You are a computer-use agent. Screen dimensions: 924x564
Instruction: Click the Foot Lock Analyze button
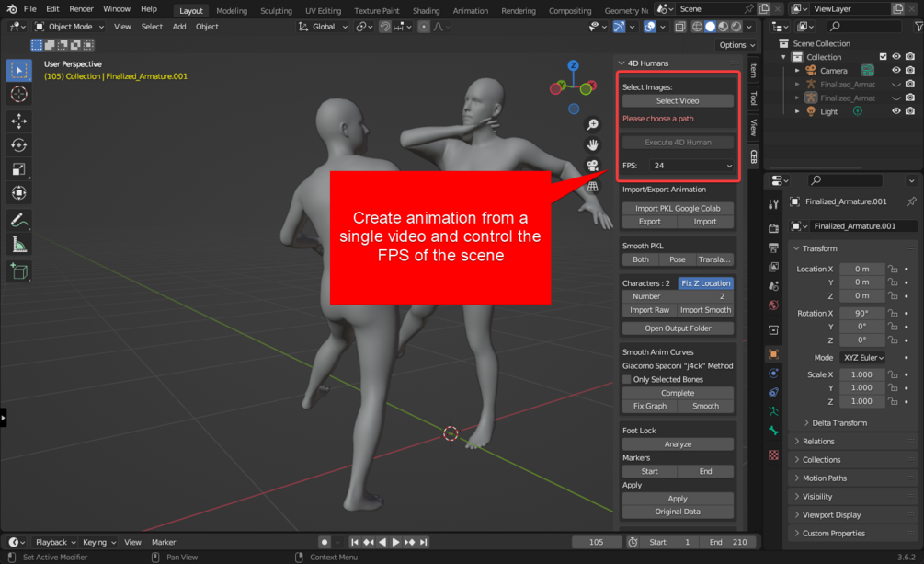tap(678, 444)
